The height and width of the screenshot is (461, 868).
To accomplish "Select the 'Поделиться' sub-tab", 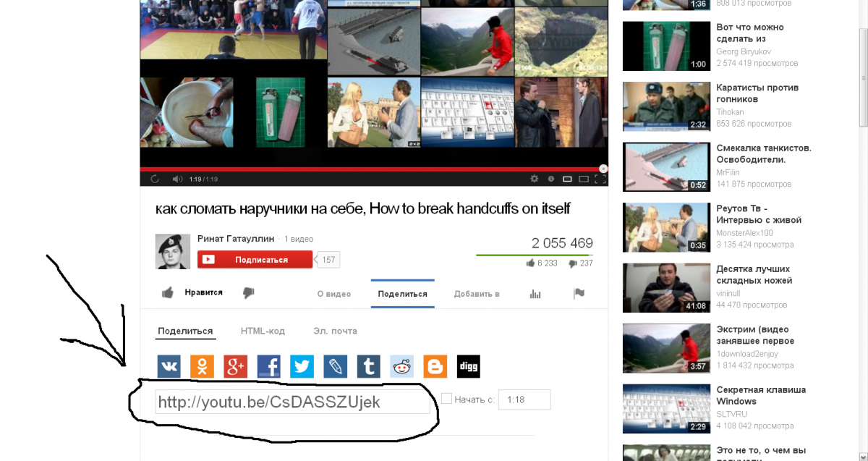I will [x=185, y=331].
